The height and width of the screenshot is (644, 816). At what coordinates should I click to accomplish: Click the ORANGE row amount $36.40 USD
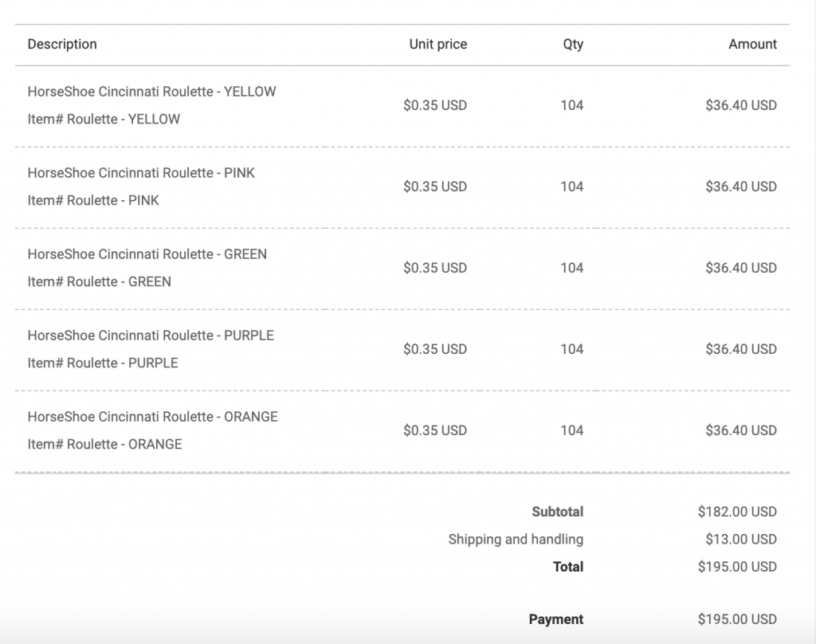point(741,430)
